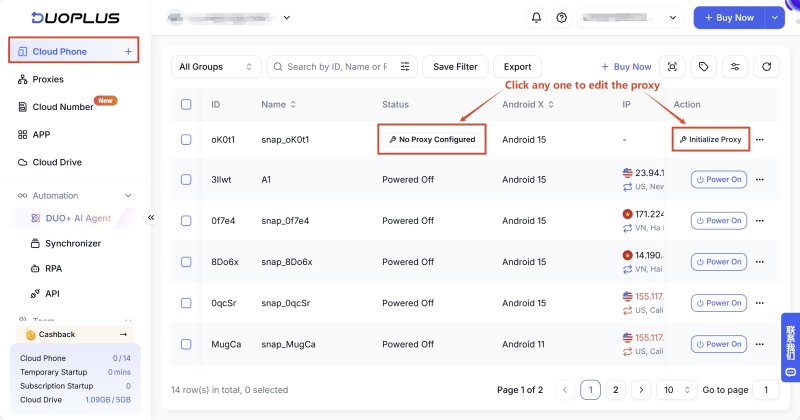The height and width of the screenshot is (420, 800).
Task: Expand the Buy Now dropdown arrow in header
Action: 774,18
